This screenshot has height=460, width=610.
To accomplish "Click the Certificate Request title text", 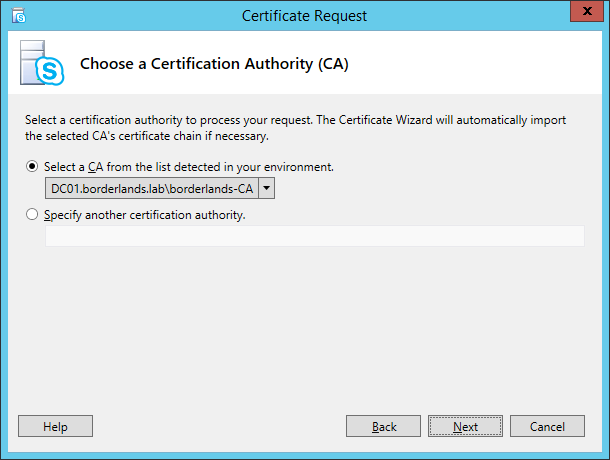I will pyautogui.click(x=304, y=16).
